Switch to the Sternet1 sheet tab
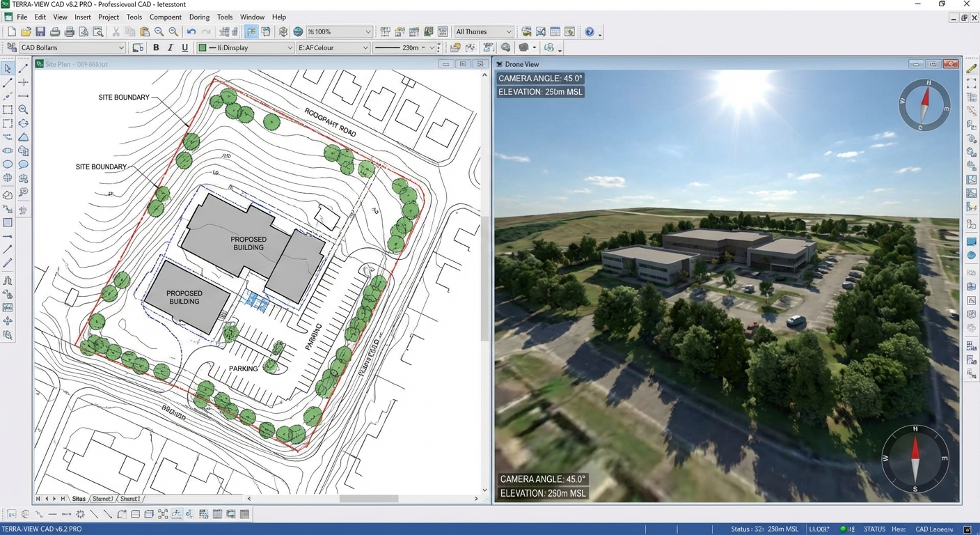The height and width of the screenshot is (535, 980). (102, 499)
